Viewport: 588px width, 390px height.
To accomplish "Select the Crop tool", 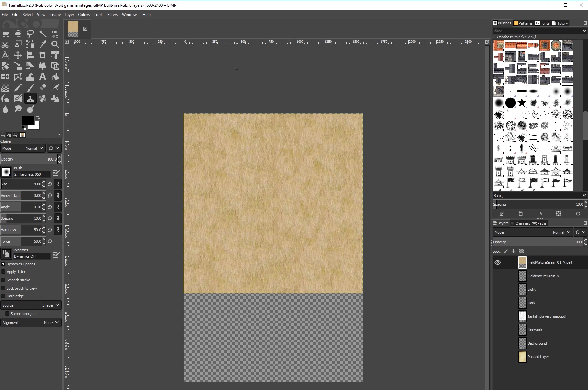I will click(43, 55).
